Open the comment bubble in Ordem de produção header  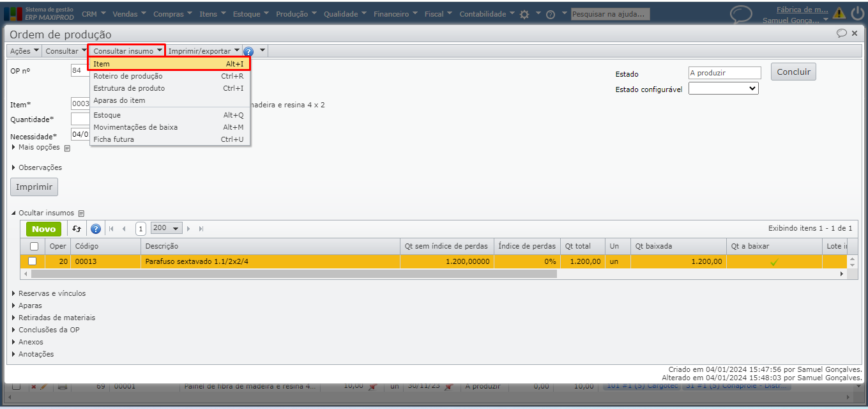coord(842,33)
